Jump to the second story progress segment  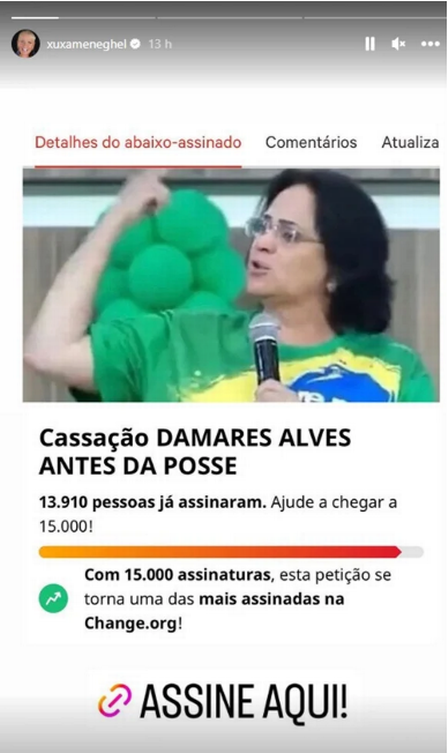click(x=230, y=18)
